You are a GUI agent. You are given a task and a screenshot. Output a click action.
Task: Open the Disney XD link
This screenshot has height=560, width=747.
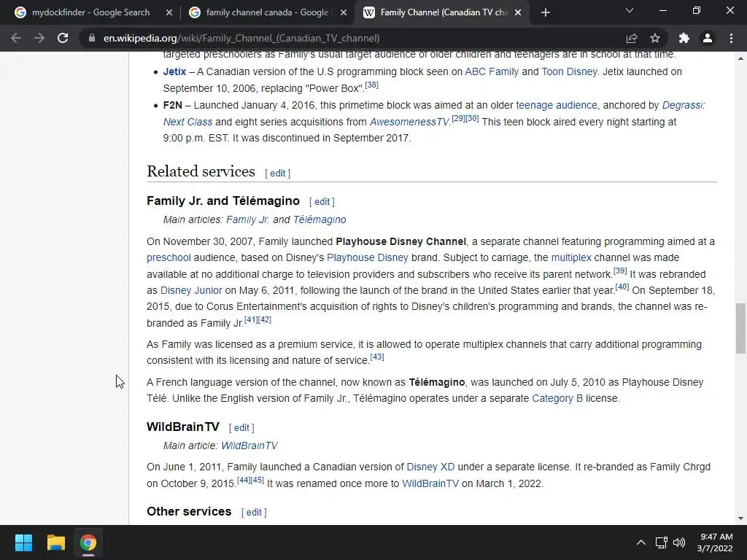(430, 467)
